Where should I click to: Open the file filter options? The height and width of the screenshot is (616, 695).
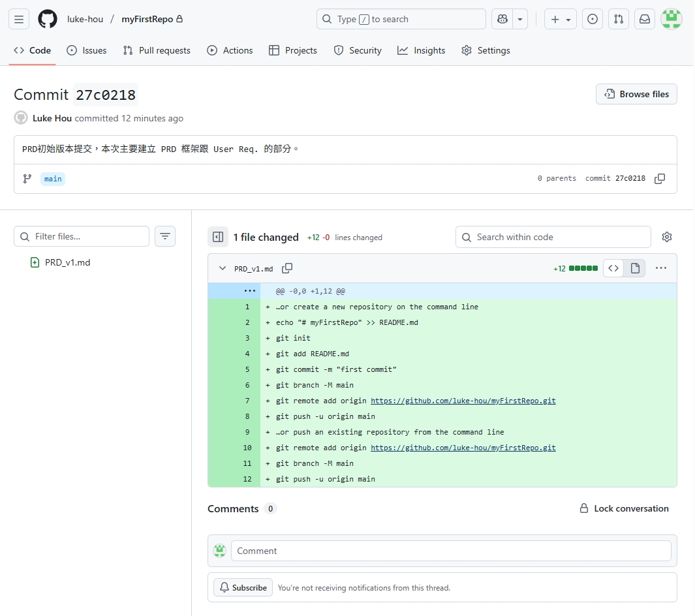coord(164,236)
